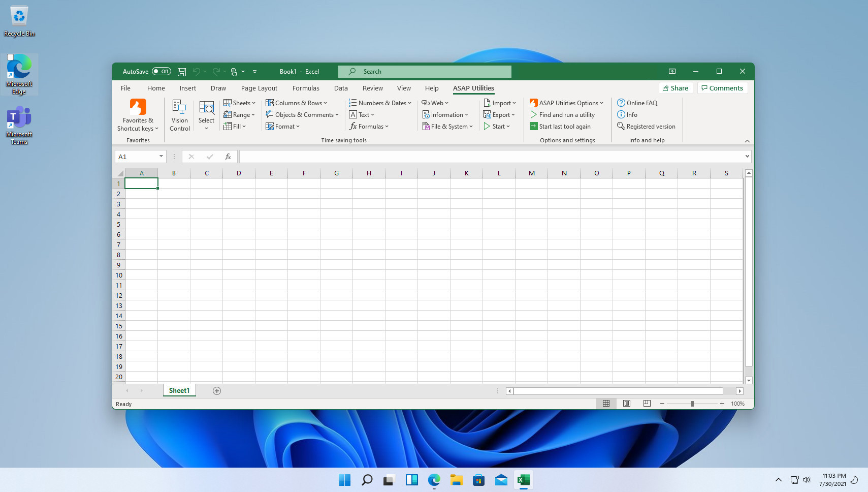
Task: Expand the Numbers & Dates dropdown
Action: click(380, 103)
